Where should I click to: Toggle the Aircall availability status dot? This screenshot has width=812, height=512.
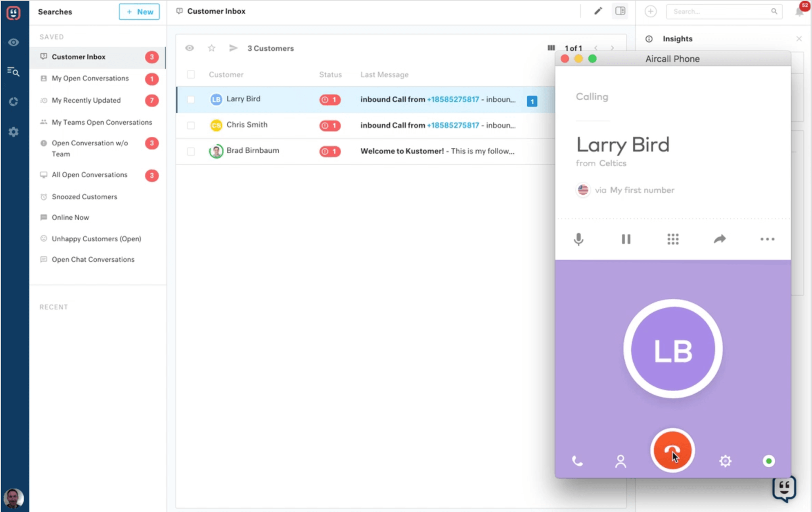click(x=769, y=461)
